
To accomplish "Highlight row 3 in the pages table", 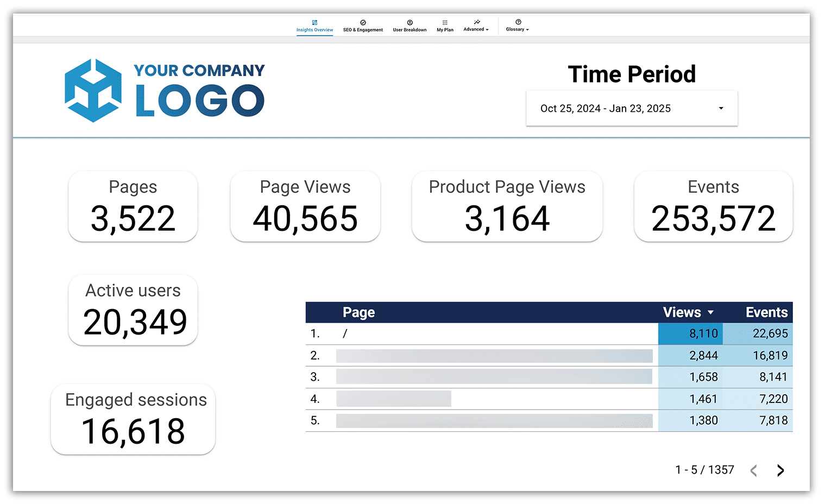I will click(489, 376).
